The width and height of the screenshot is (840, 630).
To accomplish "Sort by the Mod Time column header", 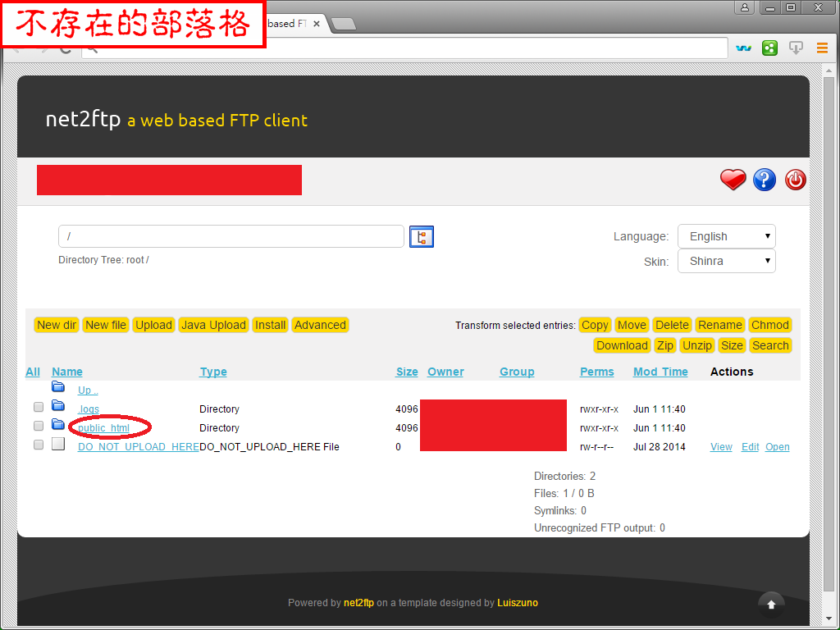I will 660,372.
